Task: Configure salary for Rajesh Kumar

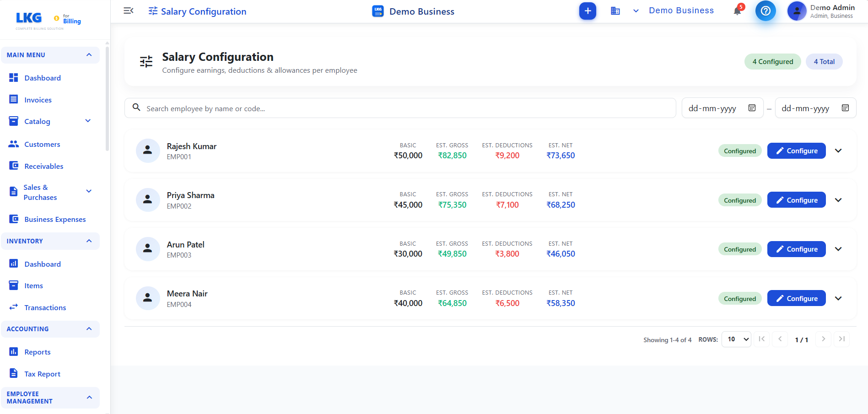Action: [796, 151]
